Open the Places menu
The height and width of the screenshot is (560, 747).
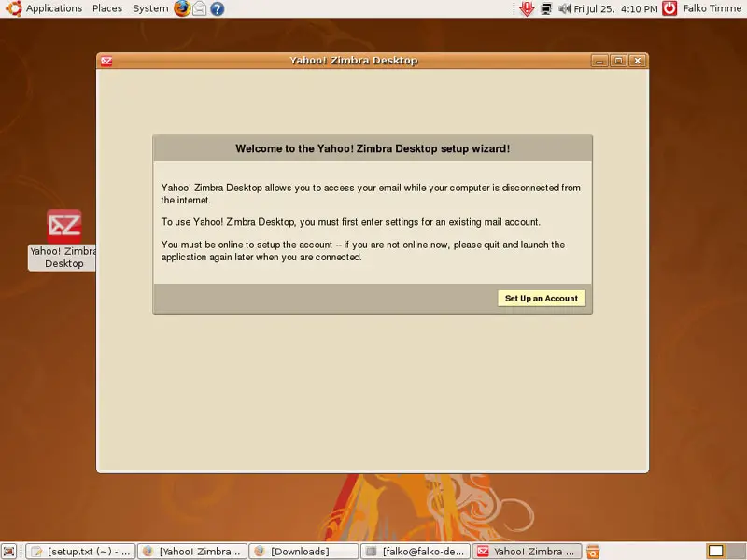click(107, 8)
